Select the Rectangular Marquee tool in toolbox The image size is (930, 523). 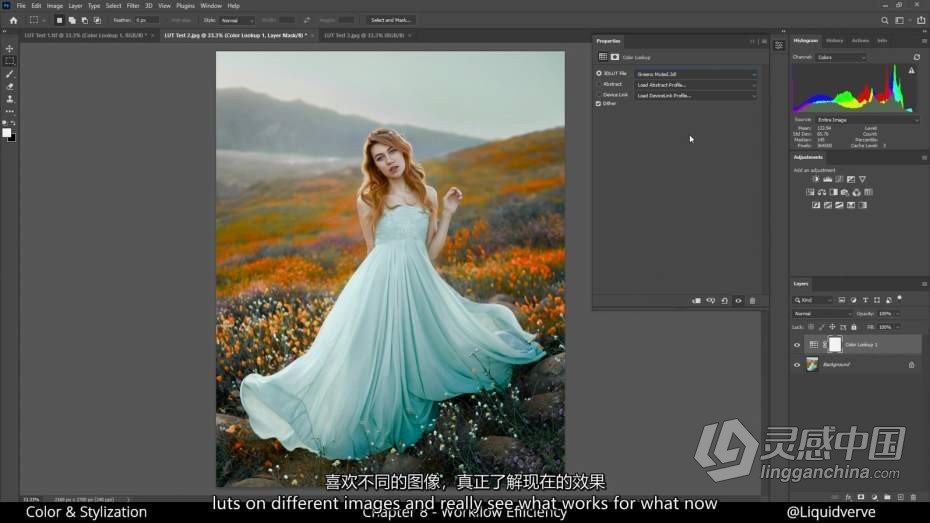click(x=9, y=61)
